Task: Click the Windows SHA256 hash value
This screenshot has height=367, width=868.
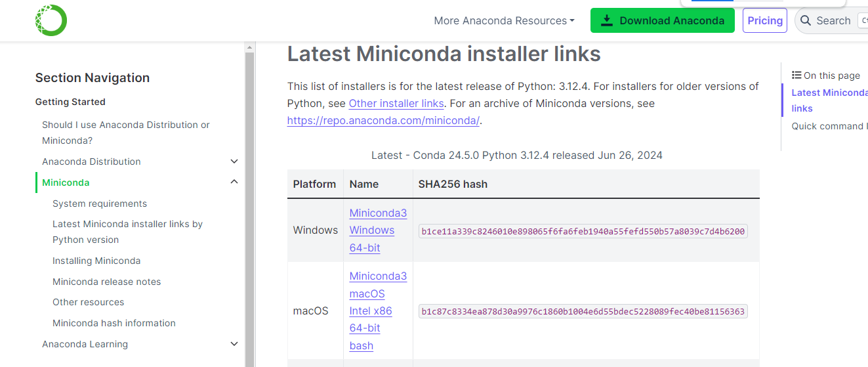Action: tap(583, 231)
